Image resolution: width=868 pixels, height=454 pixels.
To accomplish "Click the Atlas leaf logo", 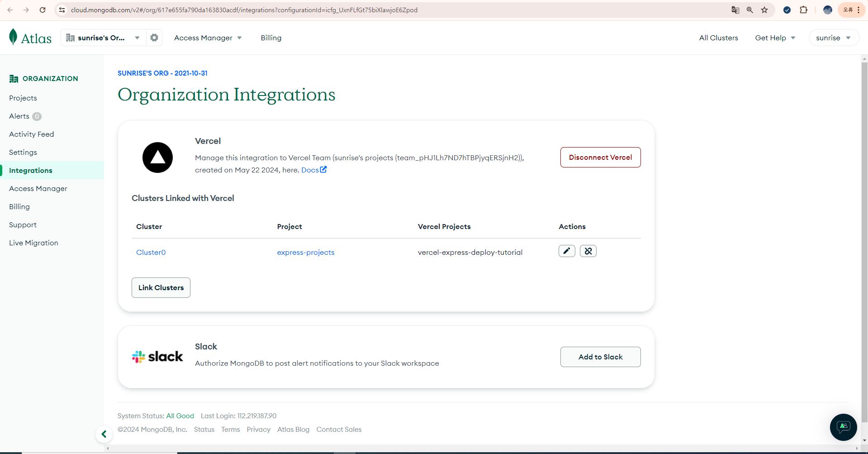I will pyautogui.click(x=14, y=37).
